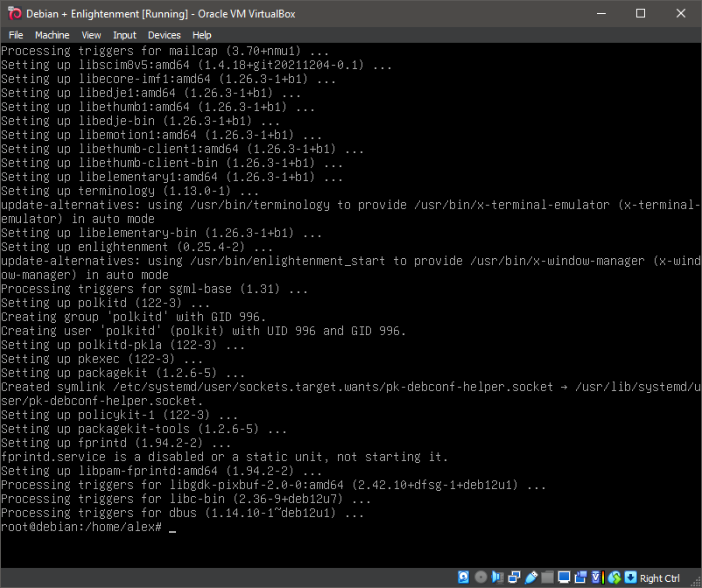Click the optical drive status indicator
Image resolution: width=702 pixels, height=588 pixels.
[481, 577]
